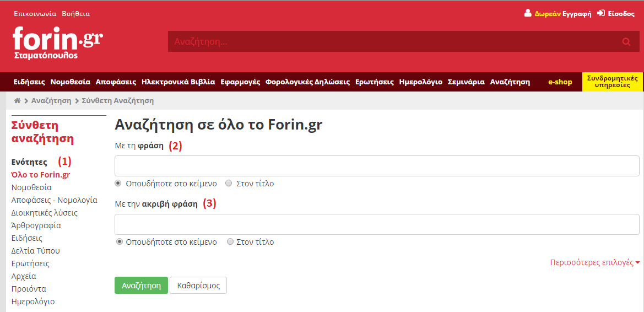Image resolution: width=644 pixels, height=312 pixels.
Task: Select Όλο το Forin.gr section
Action: point(41,175)
